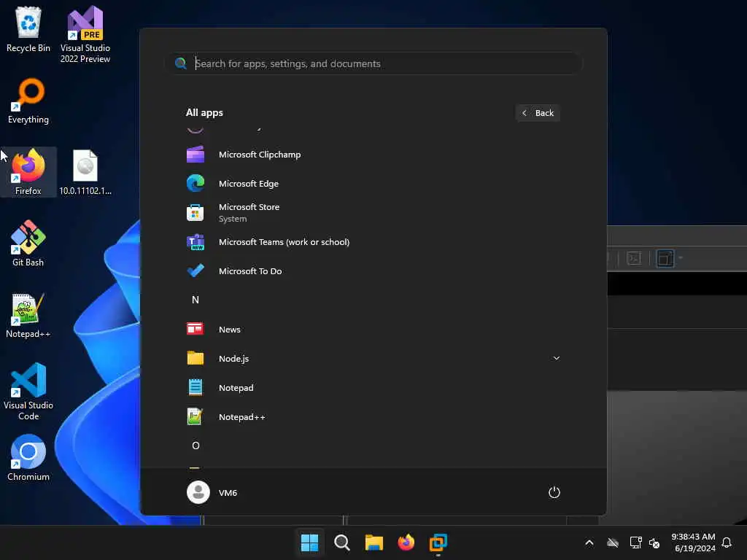The image size is (747, 560).
Task: Open the Power options button
Action: point(554,492)
